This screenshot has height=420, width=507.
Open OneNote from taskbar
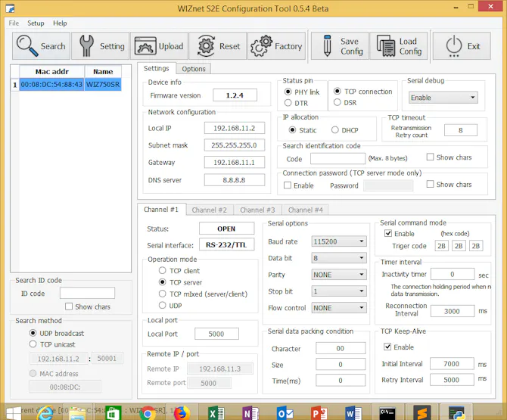[250, 413]
